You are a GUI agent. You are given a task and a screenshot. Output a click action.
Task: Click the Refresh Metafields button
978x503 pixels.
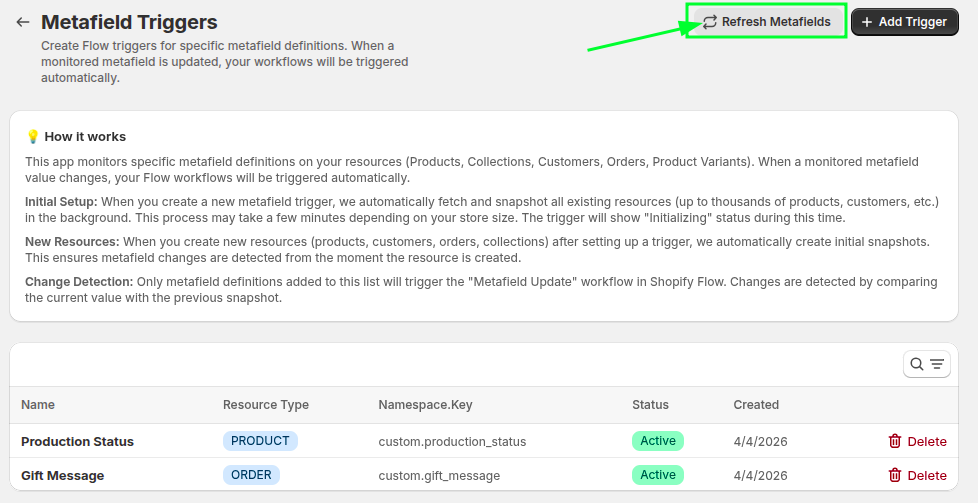[x=766, y=22]
